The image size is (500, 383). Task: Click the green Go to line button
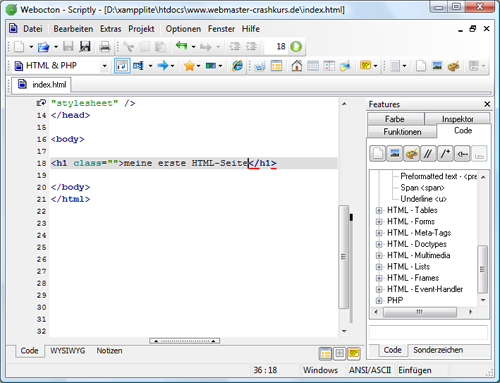point(296,46)
